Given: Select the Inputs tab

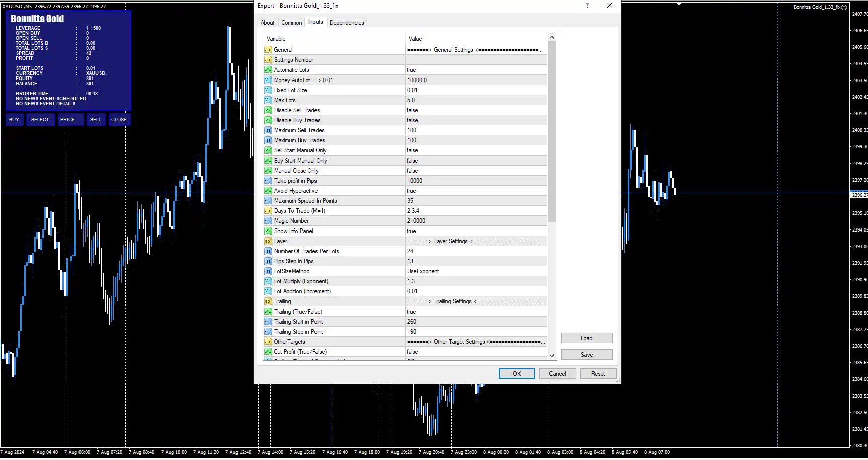Looking at the screenshot, I should click(x=315, y=22).
